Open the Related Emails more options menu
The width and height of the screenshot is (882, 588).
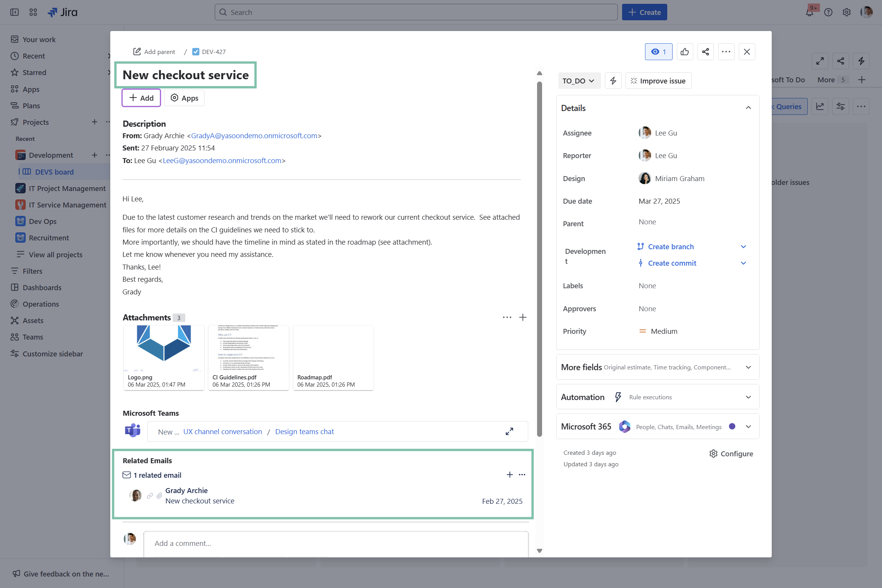pyautogui.click(x=522, y=475)
